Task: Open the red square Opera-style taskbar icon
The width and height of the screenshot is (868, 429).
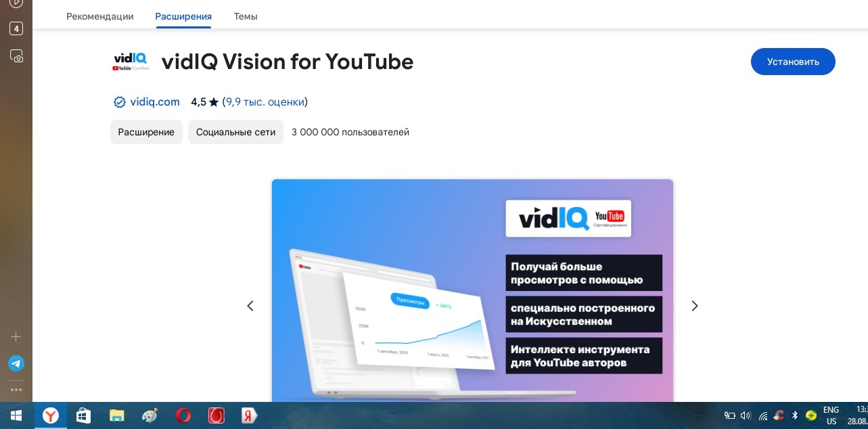Action: [216, 415]
